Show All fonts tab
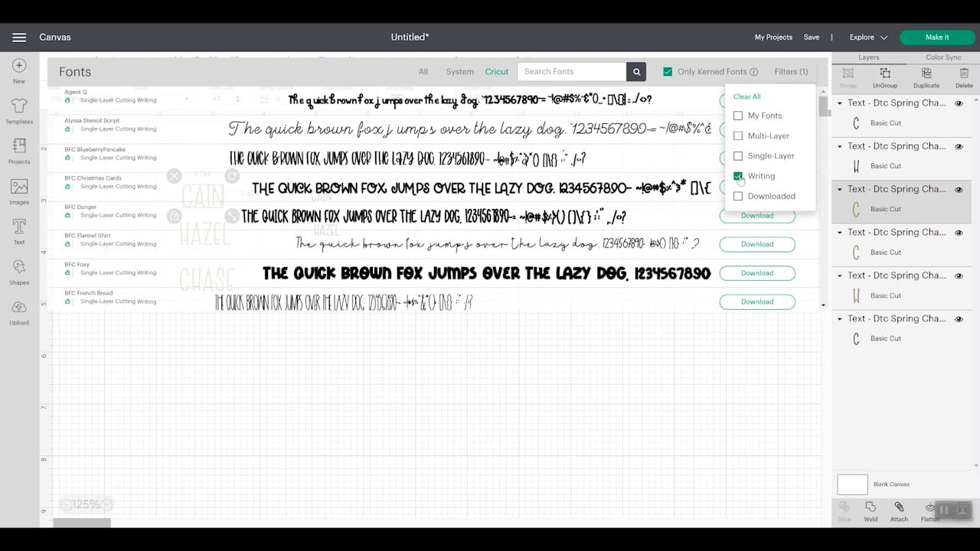980x551 pixels. click(423, 72)
